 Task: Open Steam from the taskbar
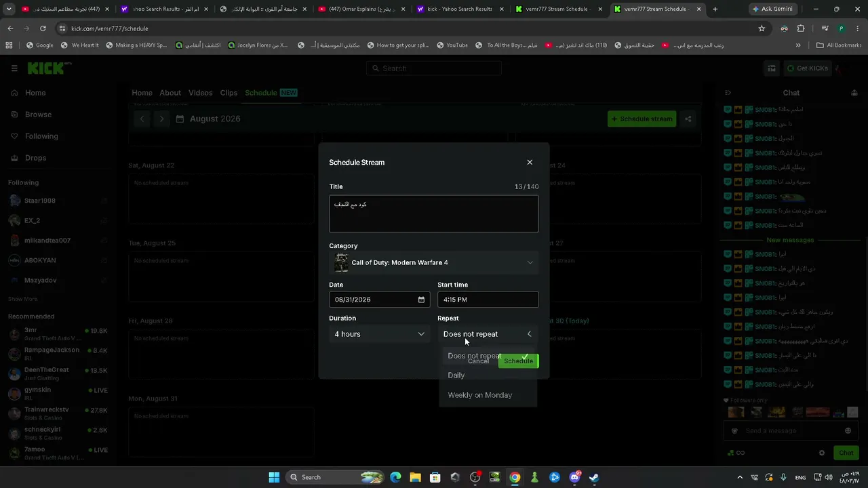point(594,477)
